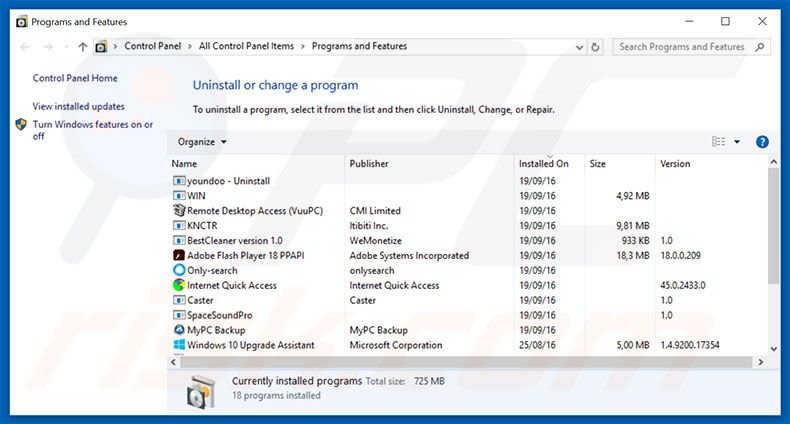Open the View installed updates link
This screenshot has width=790, height=424.
coord(79,106)
